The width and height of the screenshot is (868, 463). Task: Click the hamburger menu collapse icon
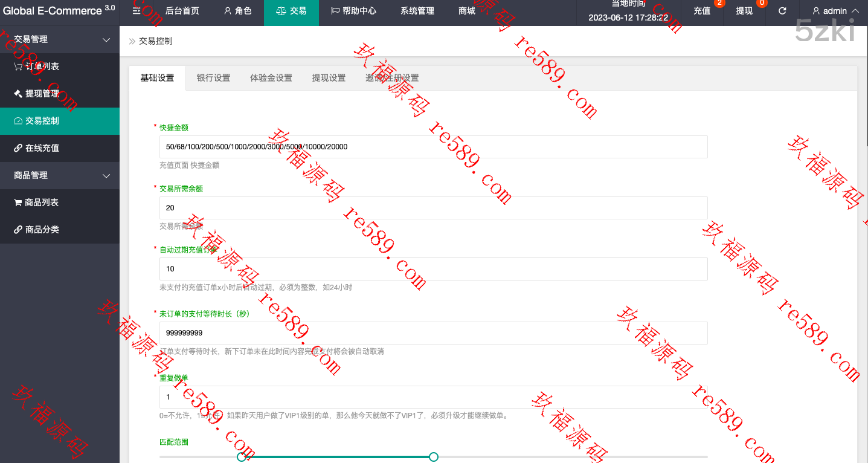click(x=136, y=11)
